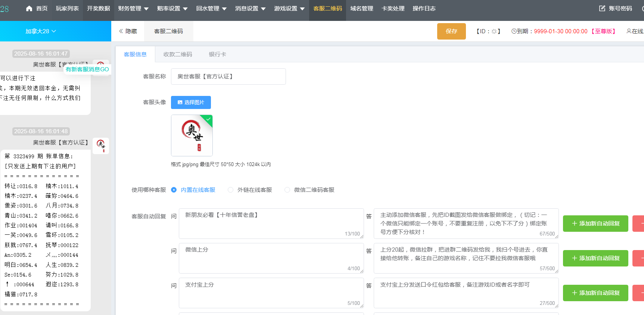Open the 游戏设置 dropdown menu

(x=289, y=8)
